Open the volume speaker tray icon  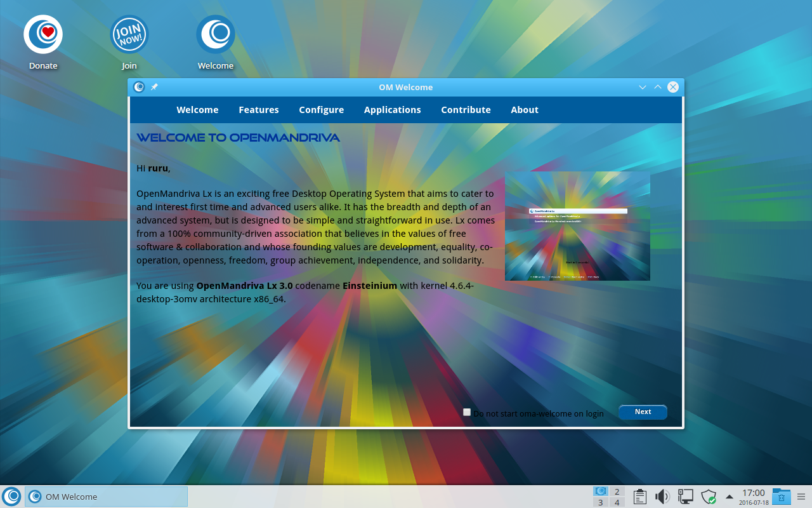pyautogui.click(x=662, y=497)
